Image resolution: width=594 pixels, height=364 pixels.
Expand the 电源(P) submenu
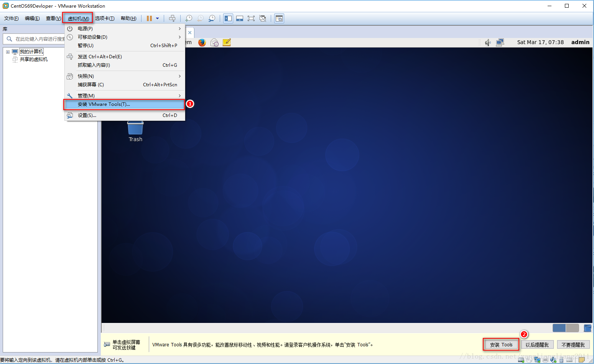coord(125,29)
